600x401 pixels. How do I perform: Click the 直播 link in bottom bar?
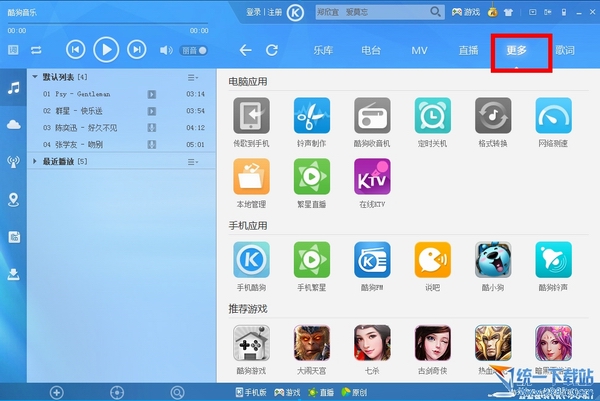pos(321,392)
